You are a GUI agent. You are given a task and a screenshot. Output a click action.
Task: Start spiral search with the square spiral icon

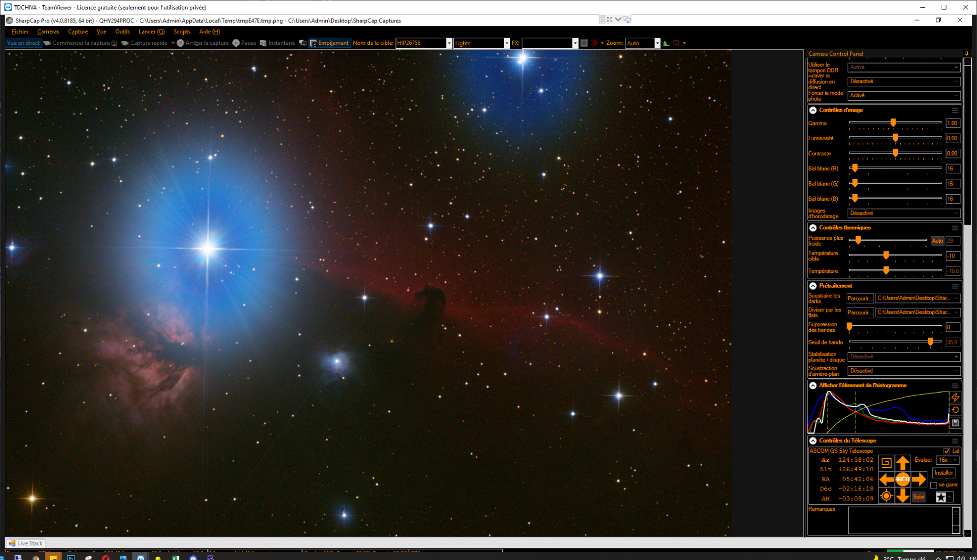point(886,463)
